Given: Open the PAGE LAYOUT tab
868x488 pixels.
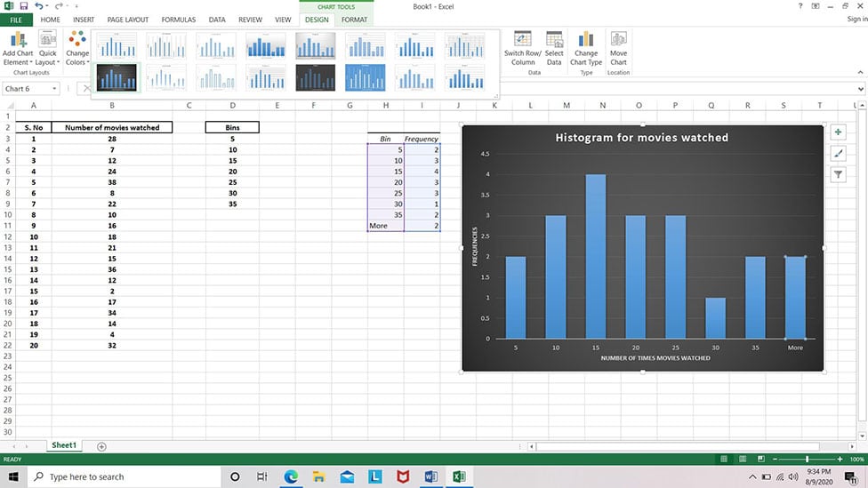Looking at the screenshot, I should coord(128,20).
